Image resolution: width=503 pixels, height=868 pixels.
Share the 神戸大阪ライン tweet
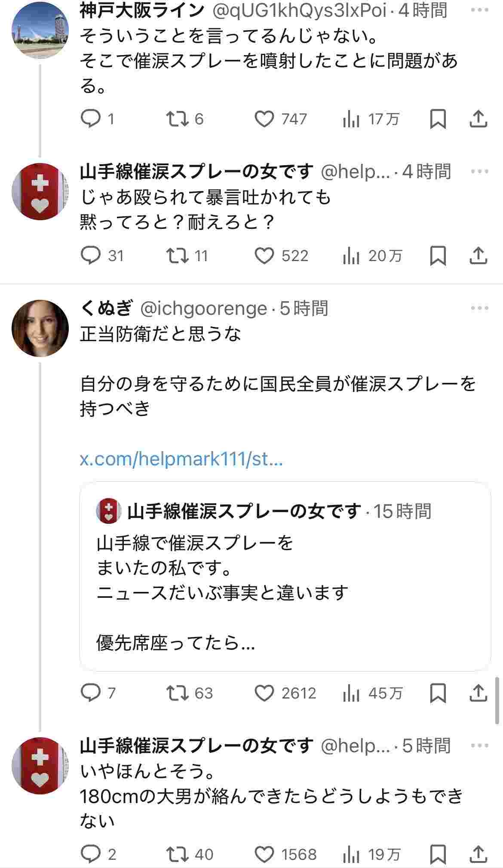[x=478, y=119]
